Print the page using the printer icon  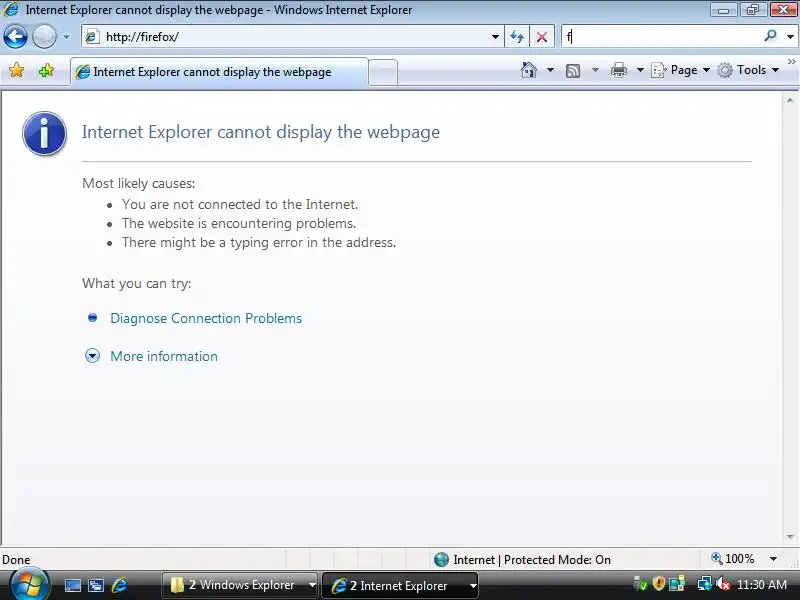click(618, 70)
